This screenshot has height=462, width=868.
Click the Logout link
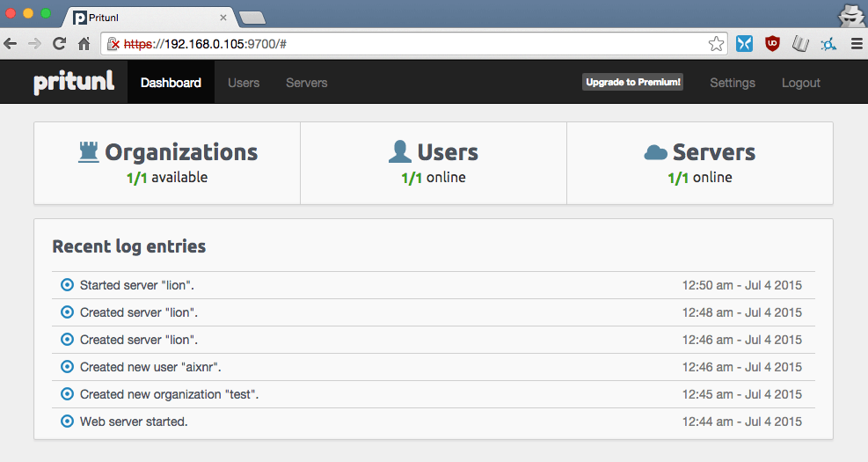[x=801, y=83]
